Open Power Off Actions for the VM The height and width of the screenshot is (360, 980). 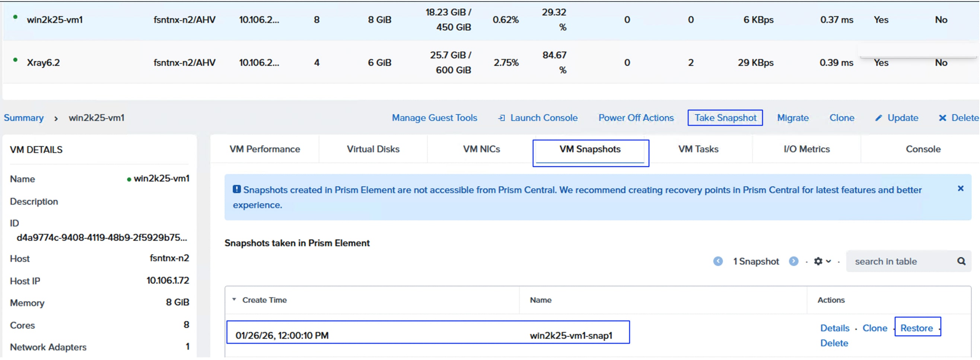pyautogui.click(x=636, y=118)
